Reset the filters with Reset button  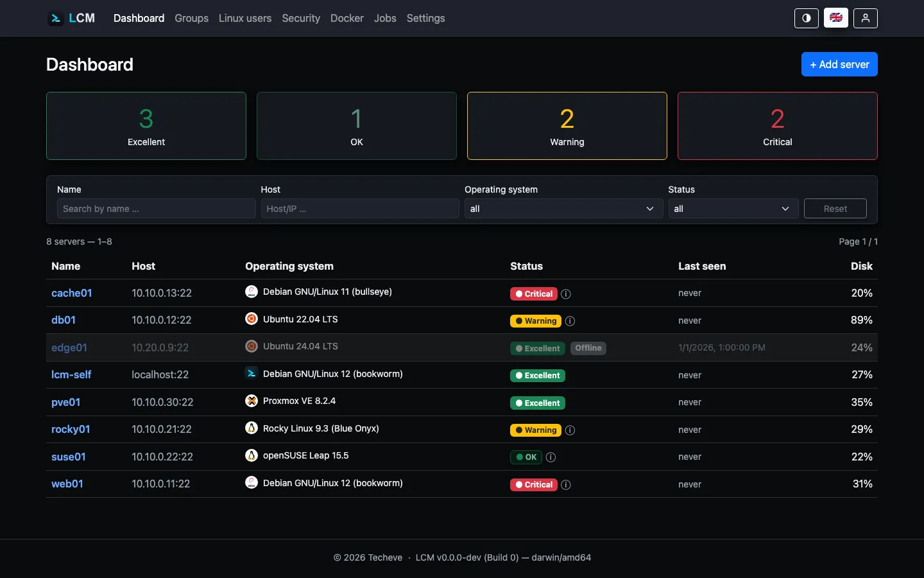835,209
